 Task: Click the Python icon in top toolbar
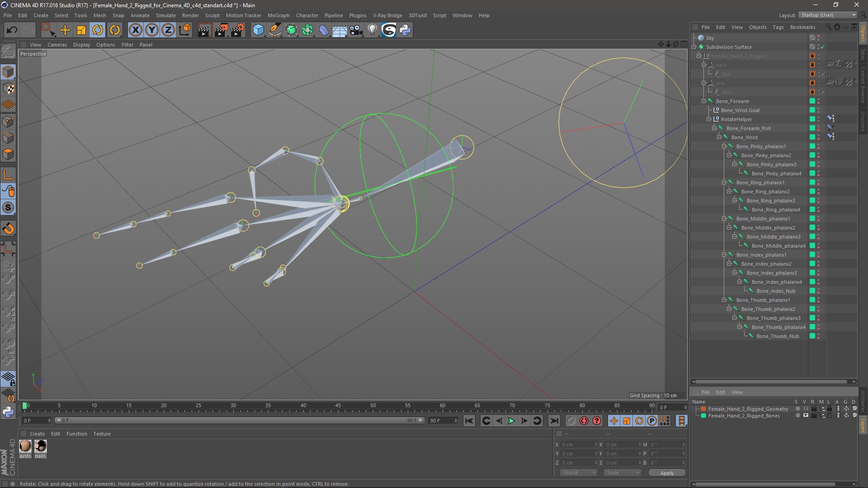(x=405, y=30)
